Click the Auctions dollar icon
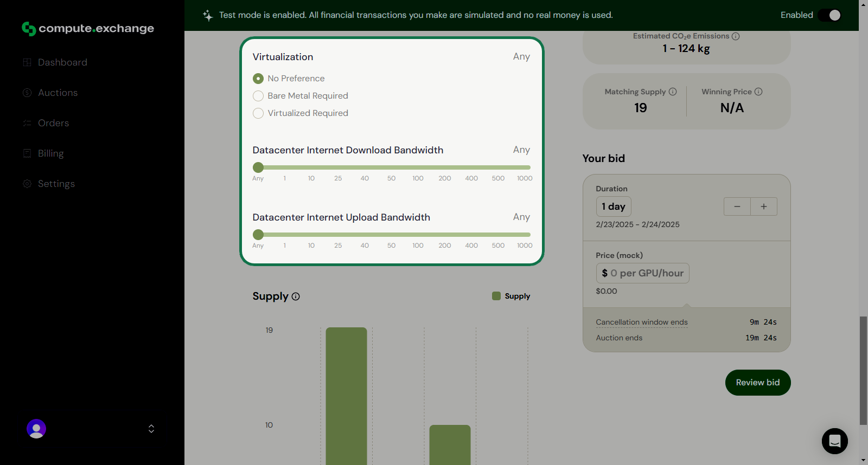Viewport: 868px width, 465px height. coord(27,93)
